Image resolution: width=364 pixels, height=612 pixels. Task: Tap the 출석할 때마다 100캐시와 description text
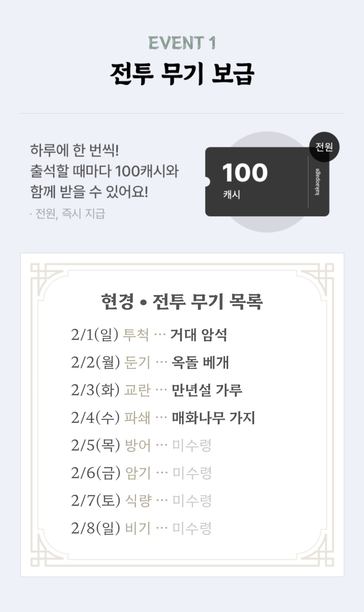(x=104, y=171)
